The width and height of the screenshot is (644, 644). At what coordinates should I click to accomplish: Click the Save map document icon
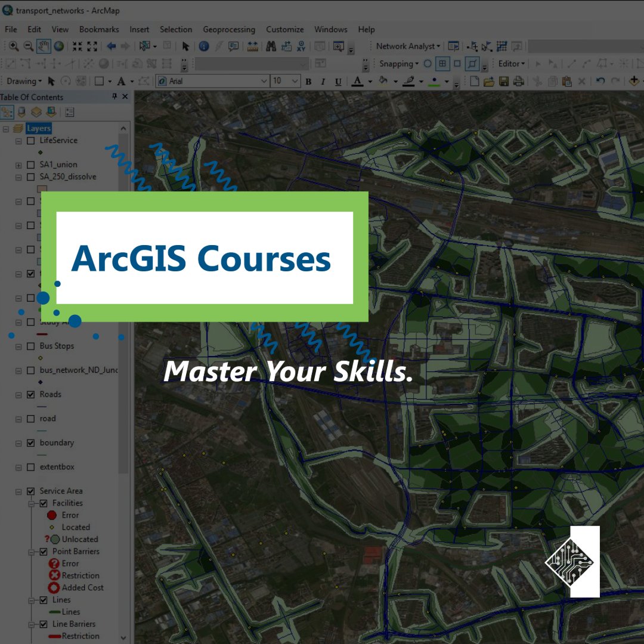click(504, 81)
